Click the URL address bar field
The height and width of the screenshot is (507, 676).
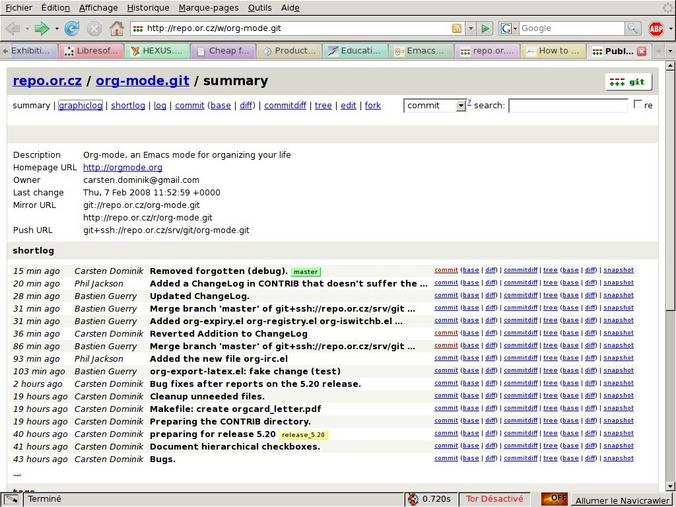point(297,28)
